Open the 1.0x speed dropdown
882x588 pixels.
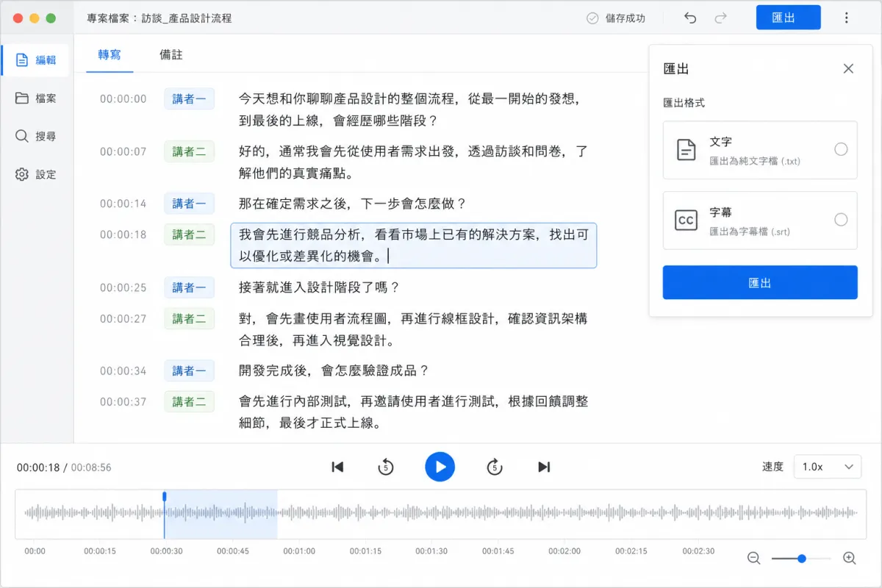coord(828,467)
